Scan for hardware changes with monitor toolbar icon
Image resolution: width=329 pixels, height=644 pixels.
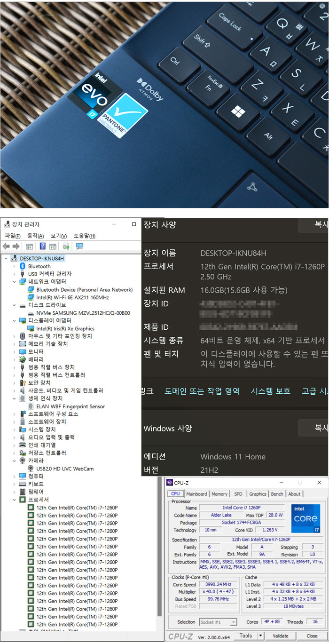79,246
